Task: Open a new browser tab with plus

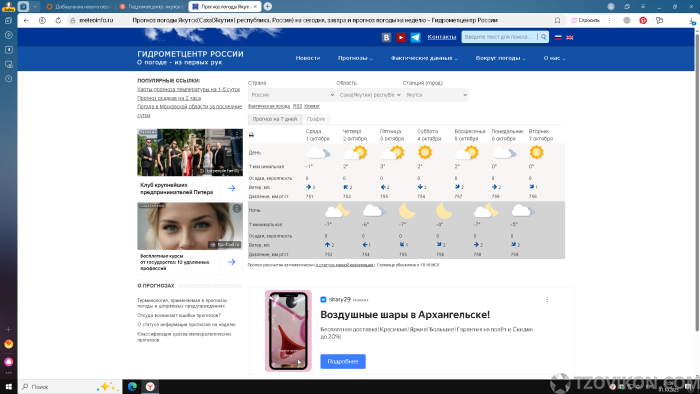Action: [268, 6]
